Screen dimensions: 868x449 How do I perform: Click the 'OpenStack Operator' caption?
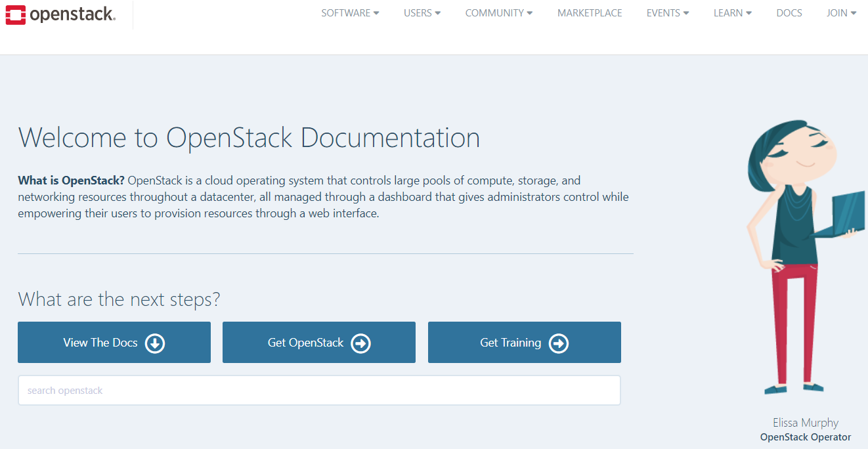point(806,437)
